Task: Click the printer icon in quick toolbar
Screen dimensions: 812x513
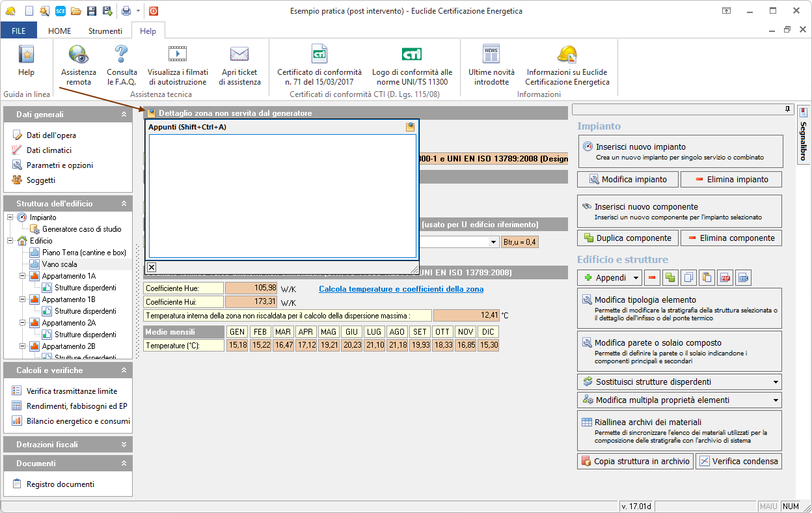Action: (x=126, y=11)
